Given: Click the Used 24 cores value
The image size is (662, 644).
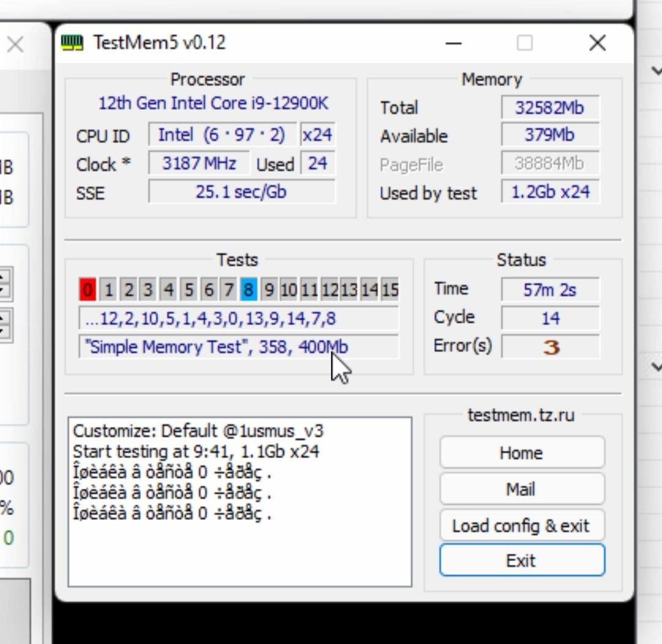Looking at the screenshot, I should click(318, 163).
